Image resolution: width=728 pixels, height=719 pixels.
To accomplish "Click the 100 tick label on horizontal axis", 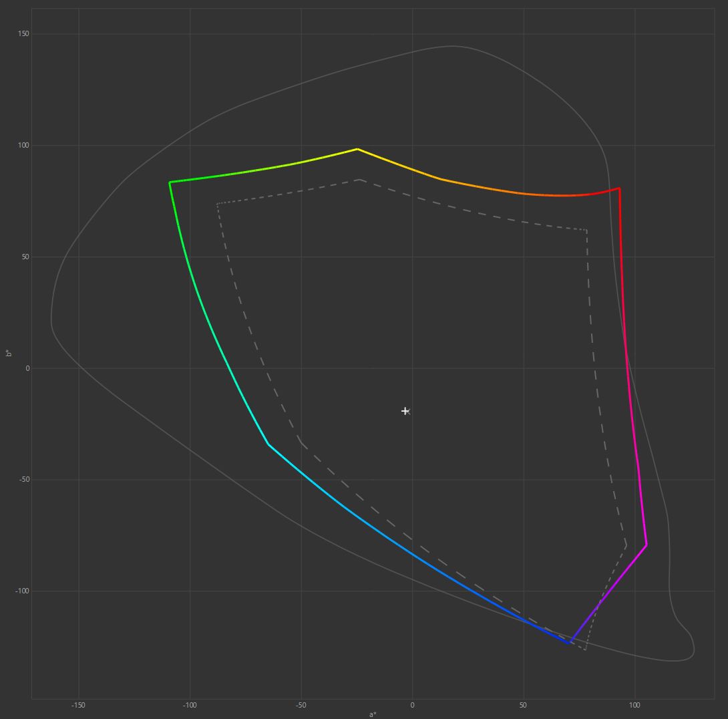I will (x=634, y=705).
